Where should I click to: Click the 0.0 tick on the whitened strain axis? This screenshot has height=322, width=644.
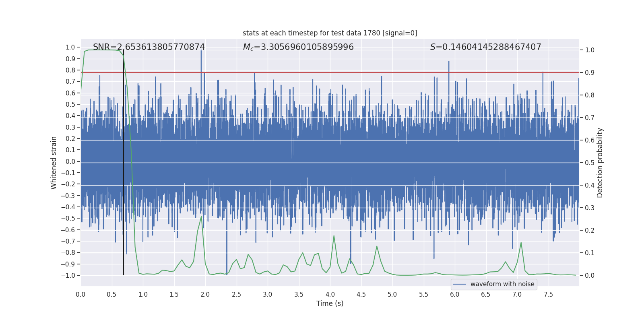[x=70, y=161]
